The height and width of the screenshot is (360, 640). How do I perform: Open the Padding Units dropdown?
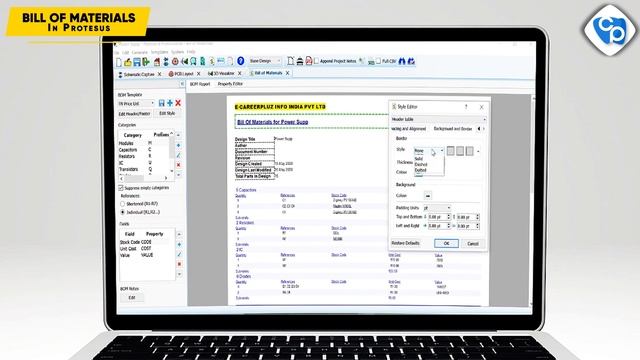(437, 208)
